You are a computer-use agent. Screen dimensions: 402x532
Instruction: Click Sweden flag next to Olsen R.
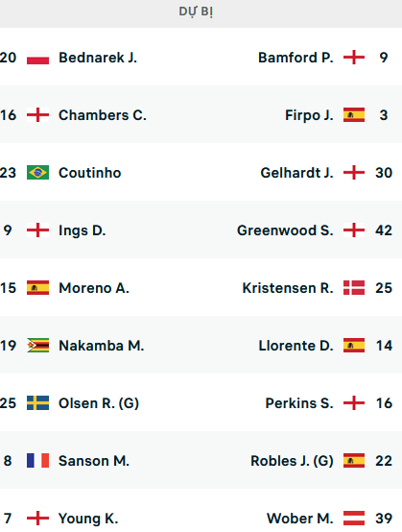[37, 403]
